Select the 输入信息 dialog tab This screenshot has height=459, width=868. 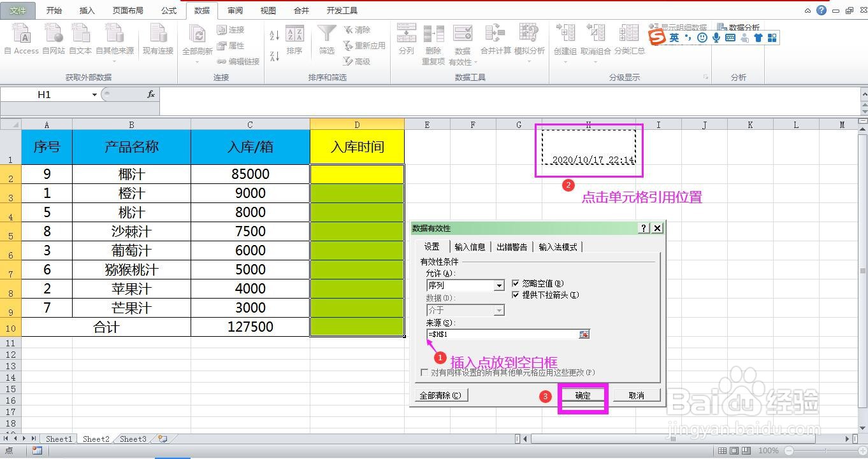pyautogui.click(x=470, y=246)
